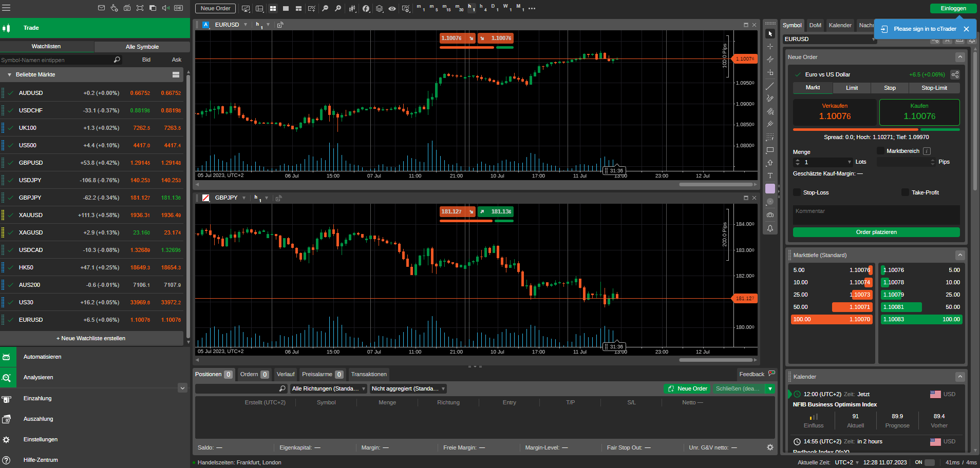Collapse the Kalender panel
Image resolution: width=980 pixels, height=468 pixels.
pyautogui.click(x=959, y=377)
